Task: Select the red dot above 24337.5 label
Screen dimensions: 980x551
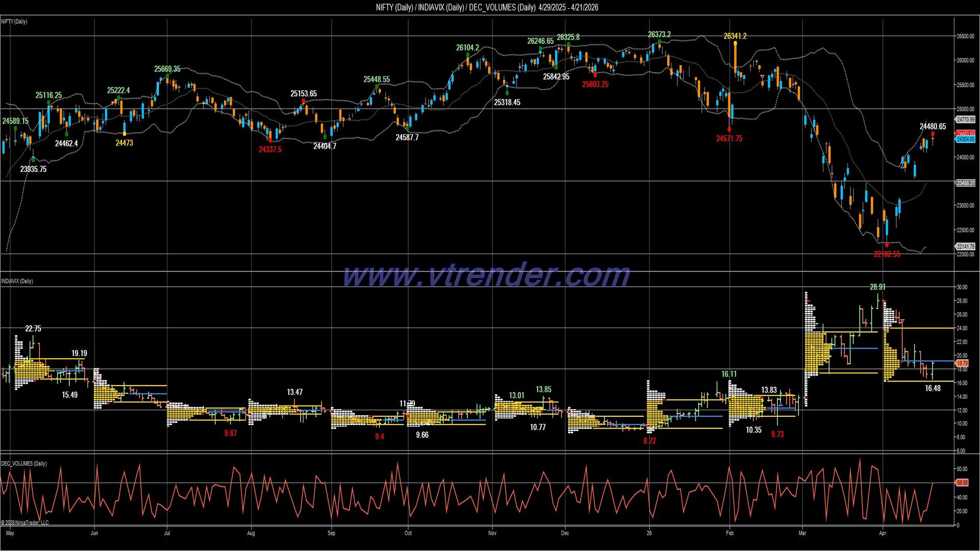Action: point(270,140)
